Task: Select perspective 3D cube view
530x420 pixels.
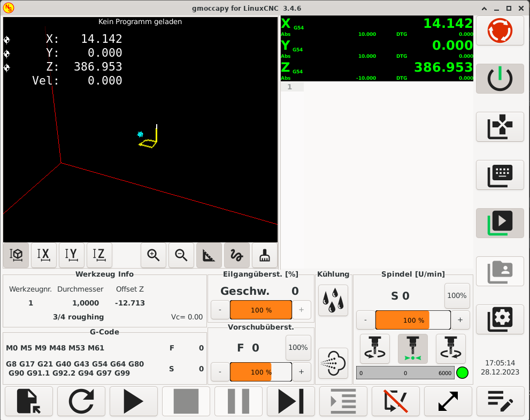Action: [x=16, y=255]
